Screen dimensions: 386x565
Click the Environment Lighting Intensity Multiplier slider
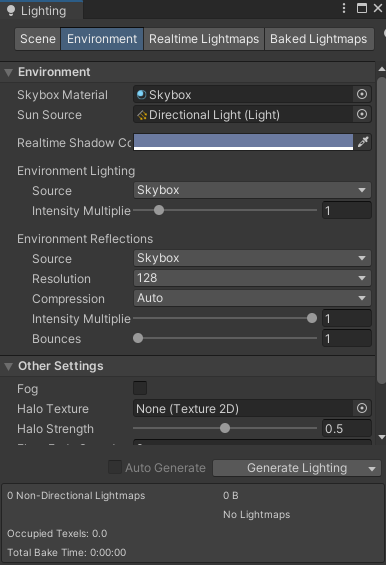pos(225,210)
